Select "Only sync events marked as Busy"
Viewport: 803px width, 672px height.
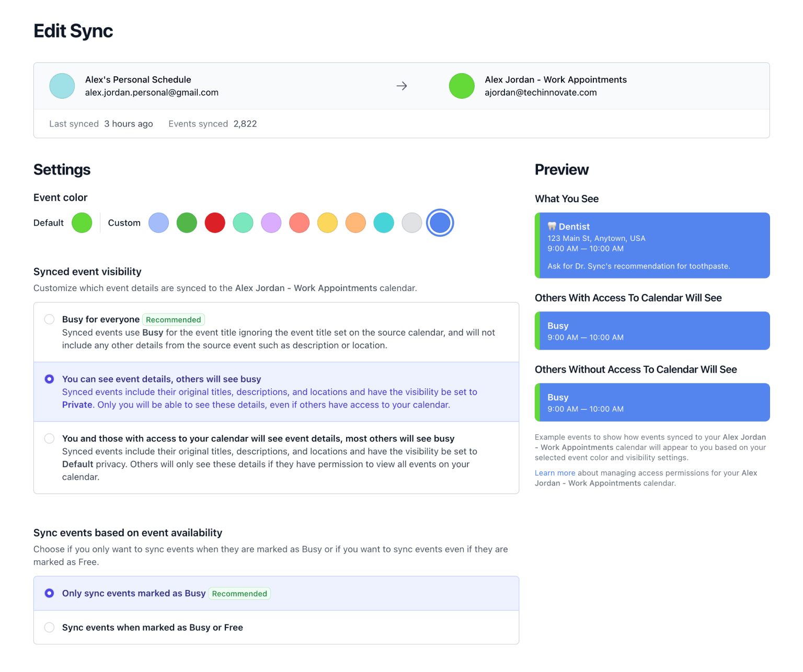[x=49, y=593]
